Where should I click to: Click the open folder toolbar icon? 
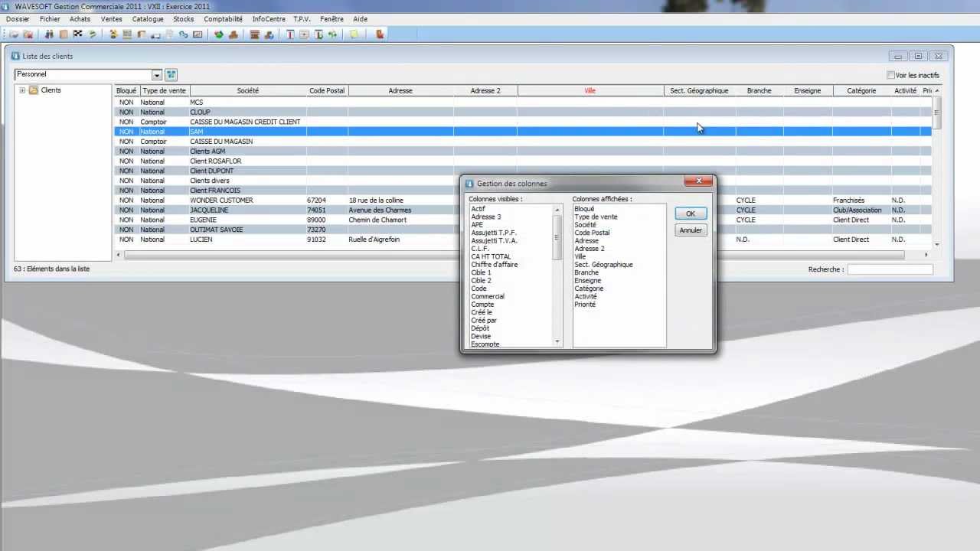(x=13, y=34)
